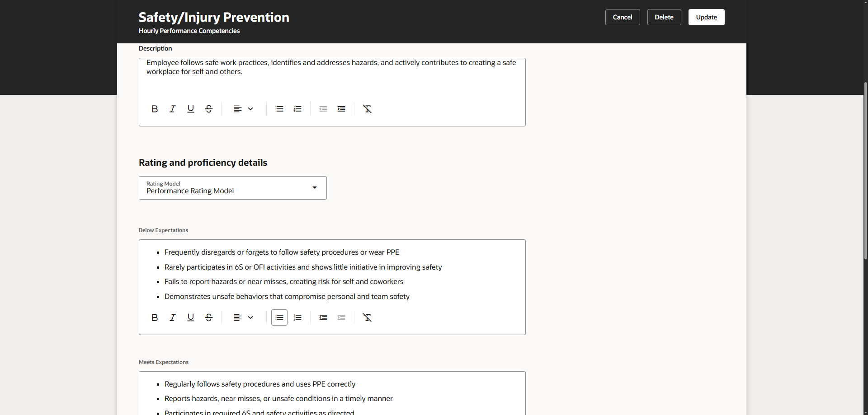Click the 'Demonstrates unsafe behaviors' bullet line

[x=287, y=297]
